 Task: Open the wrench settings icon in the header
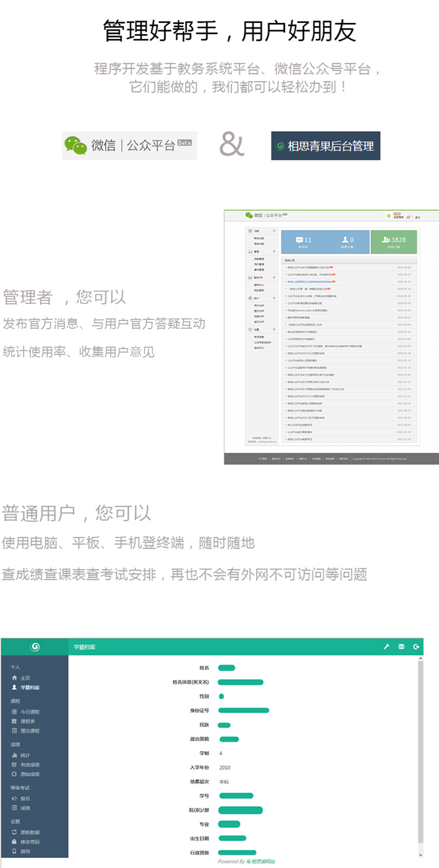tap(386, 647)
